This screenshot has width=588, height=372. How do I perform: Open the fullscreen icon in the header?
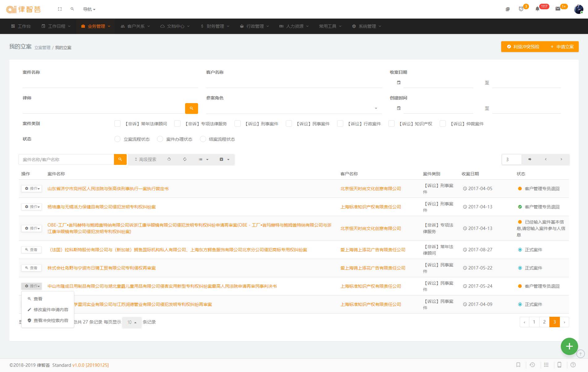click(x=60, y=9)
